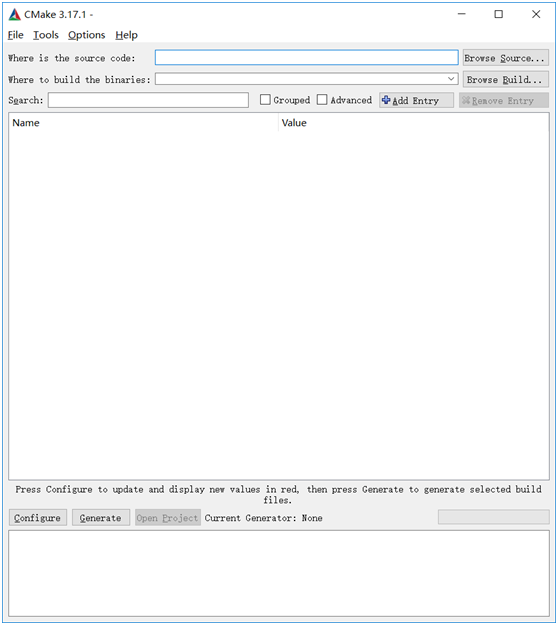Open the Options menu
Viewport: 558px width, 625px height.
coord(86,35)
